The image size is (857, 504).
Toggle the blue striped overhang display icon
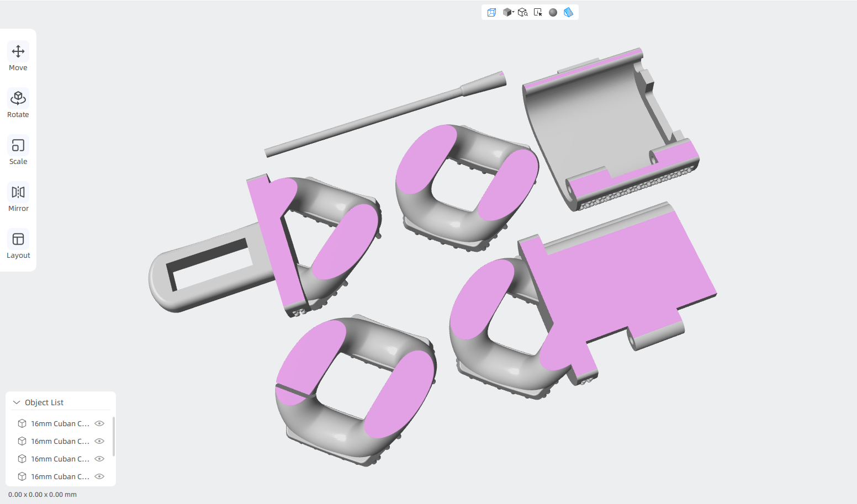click(568, 12)
